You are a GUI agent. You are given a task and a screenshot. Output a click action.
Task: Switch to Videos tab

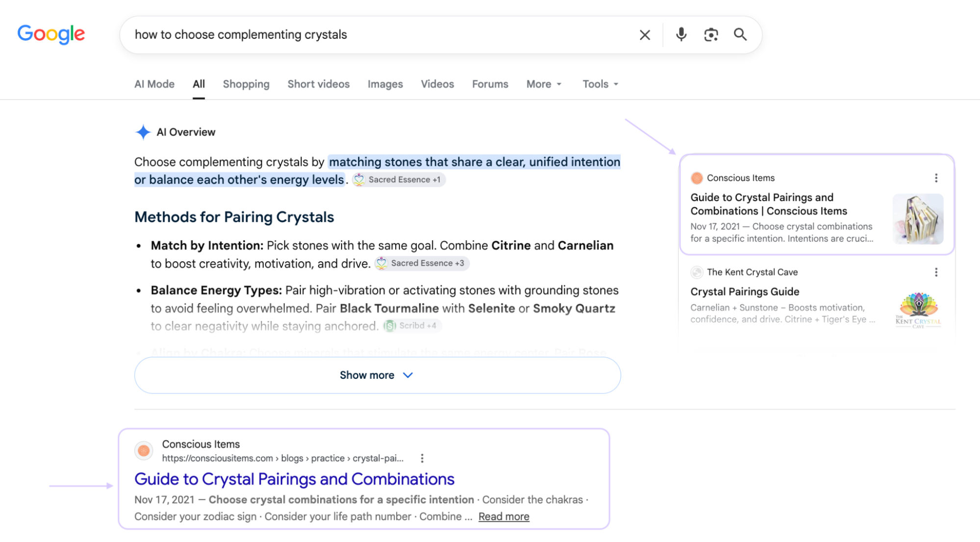click(437, 84)
